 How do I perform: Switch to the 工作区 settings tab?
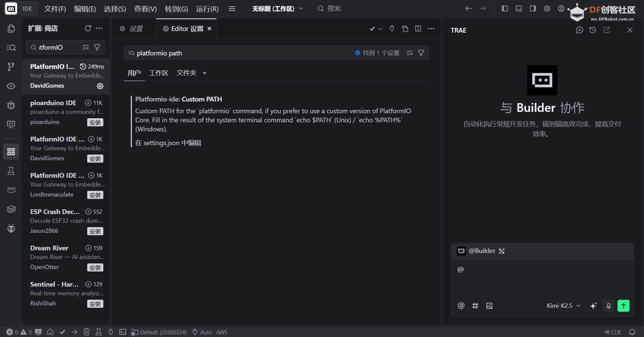158,73
